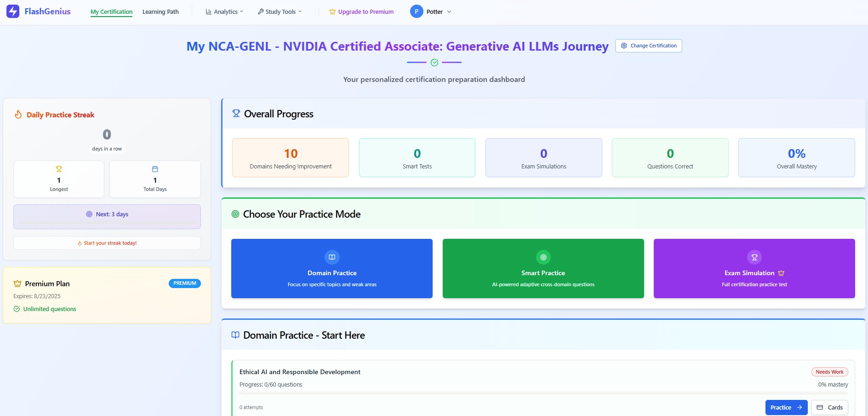Click the Potter avatar circle
The image size is (868, 416).
pyautogui.click(x=417, y=12)
